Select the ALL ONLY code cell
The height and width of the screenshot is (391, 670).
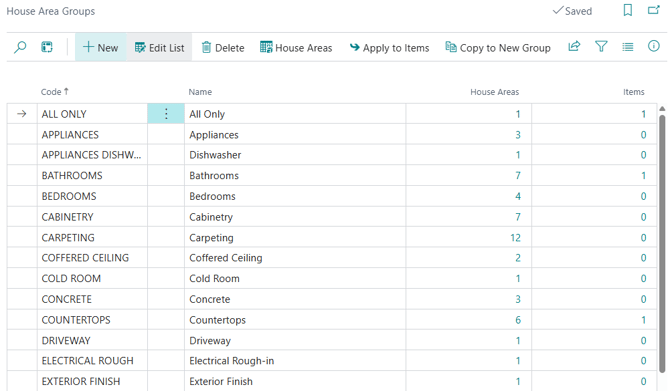pos(92,114)
